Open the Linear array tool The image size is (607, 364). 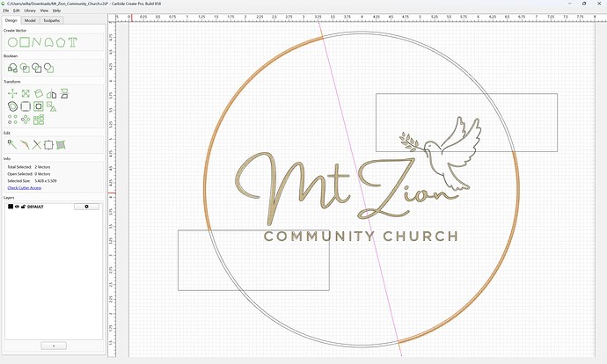tap(12, 120)
